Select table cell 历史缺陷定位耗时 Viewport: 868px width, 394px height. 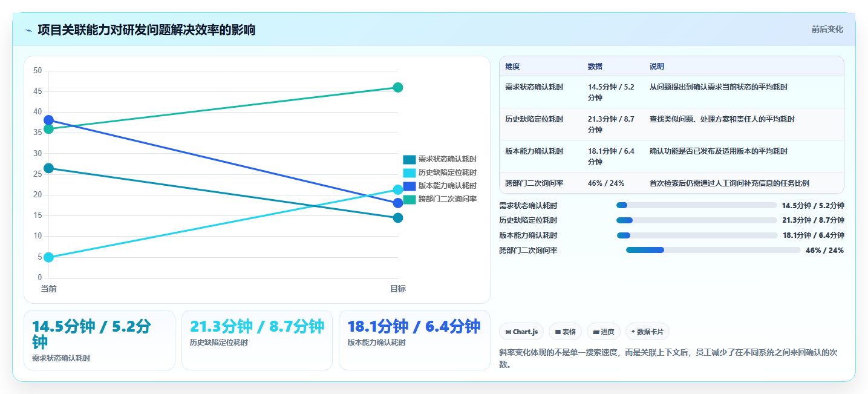[x=534, y=119]
